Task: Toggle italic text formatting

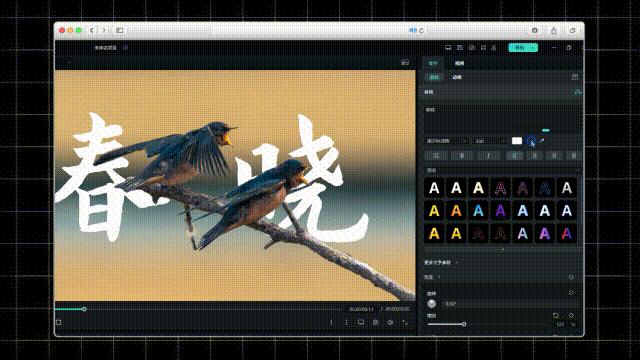Action: (488, 156)
